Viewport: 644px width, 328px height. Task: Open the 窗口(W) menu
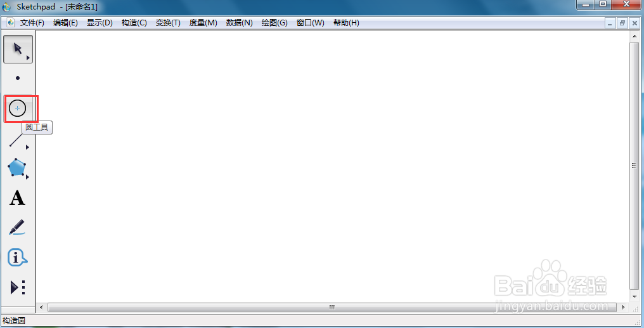[x=310, y=23]
